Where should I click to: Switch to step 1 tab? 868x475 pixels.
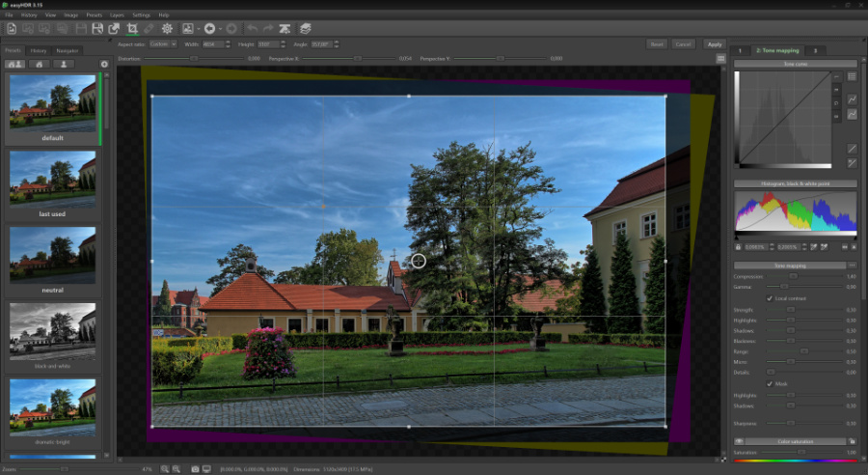point(740,50)
